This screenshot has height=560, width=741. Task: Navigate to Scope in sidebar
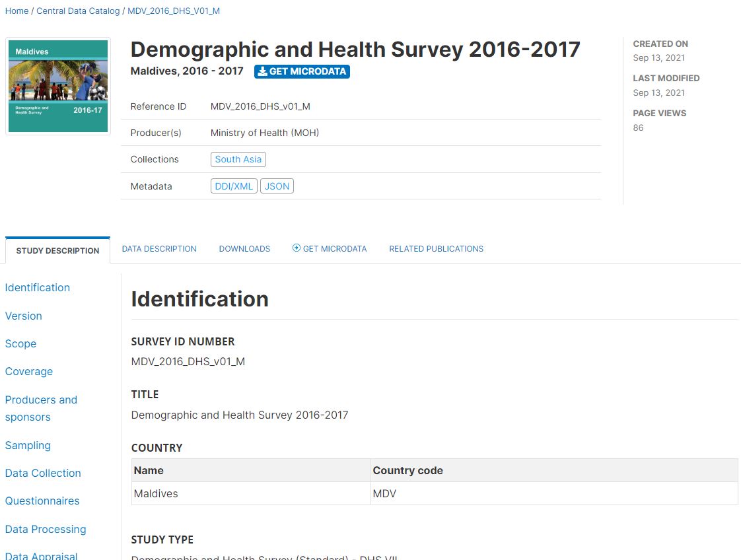point(20,343)
